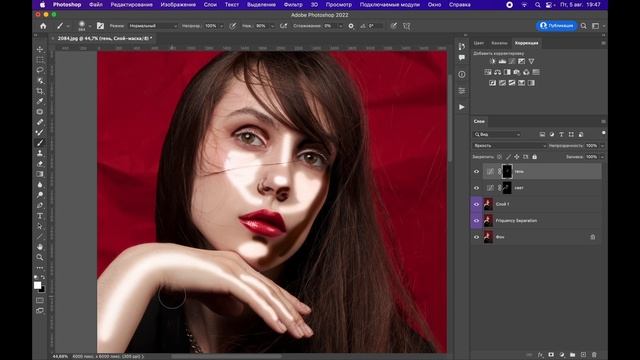Add a Brightness/Contrast adjustment
This screenshot has height=360, width=640.
coord(493,61)
